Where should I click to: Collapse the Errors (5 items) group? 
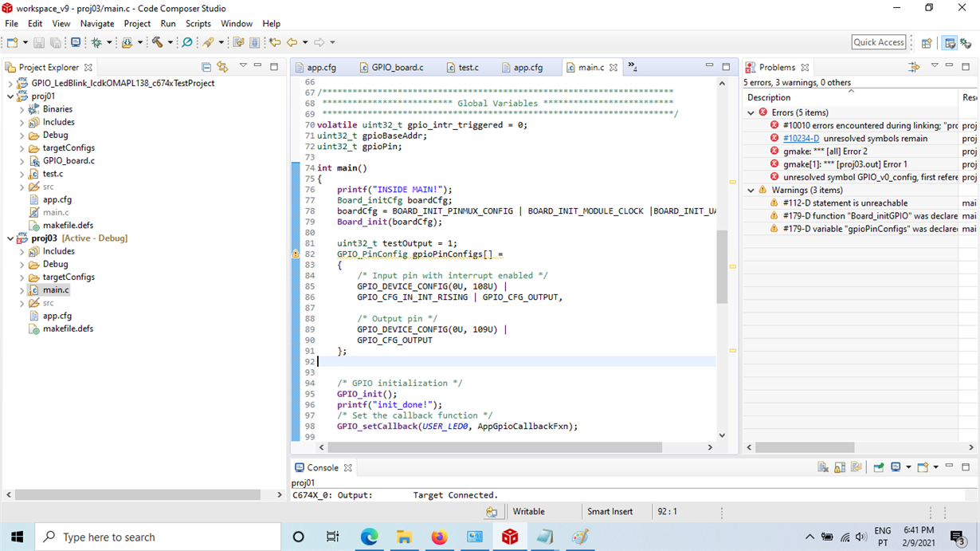[x=751, y=113]
